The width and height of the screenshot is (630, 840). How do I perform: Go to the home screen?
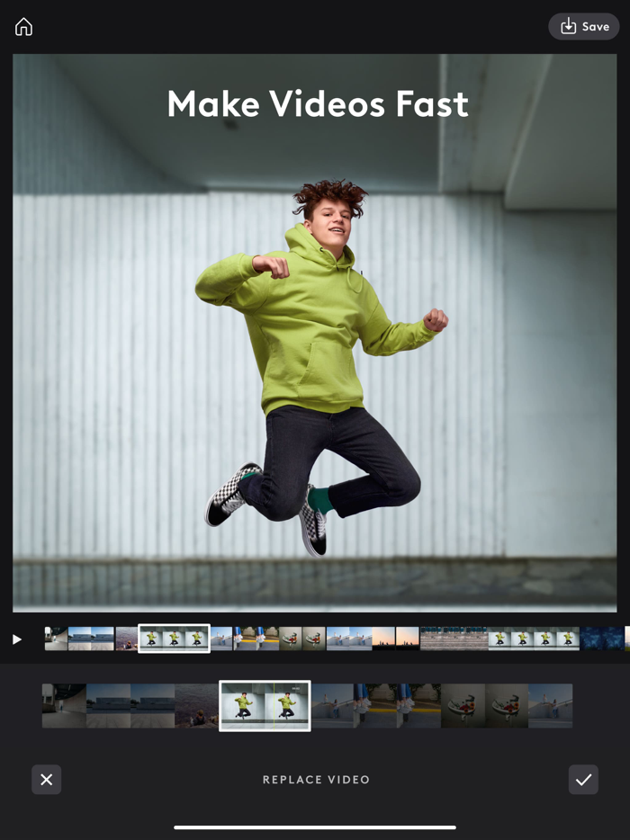click(x=23, y=26)
